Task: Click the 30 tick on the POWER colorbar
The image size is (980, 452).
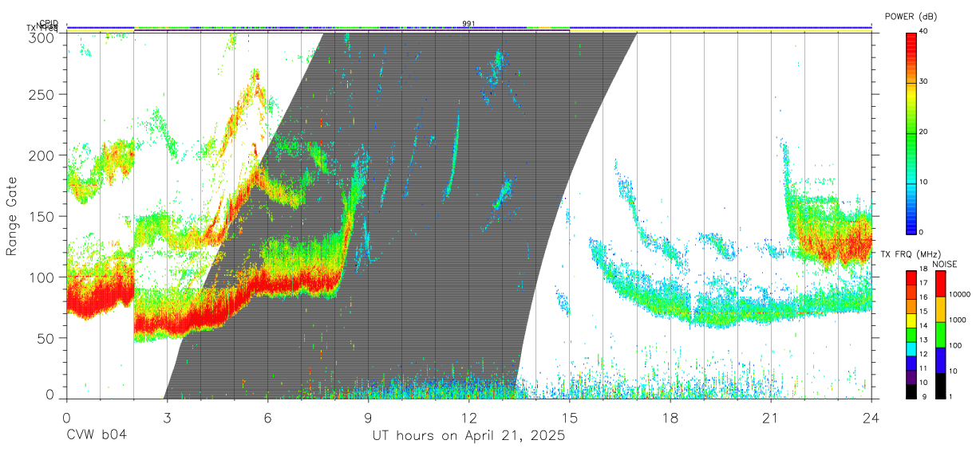Action: pos(924,82)
